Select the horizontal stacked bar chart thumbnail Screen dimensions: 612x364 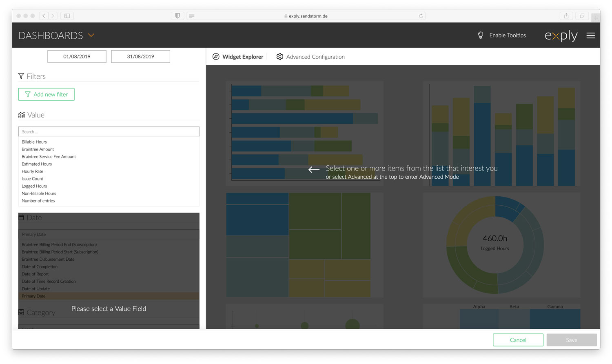tap(304, 133)
